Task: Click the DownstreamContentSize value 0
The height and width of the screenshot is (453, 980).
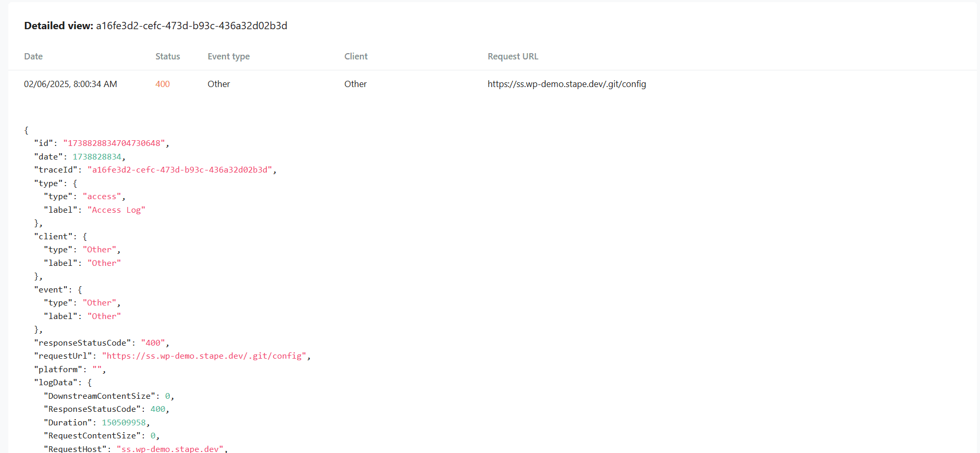Action: coord(167,396)
